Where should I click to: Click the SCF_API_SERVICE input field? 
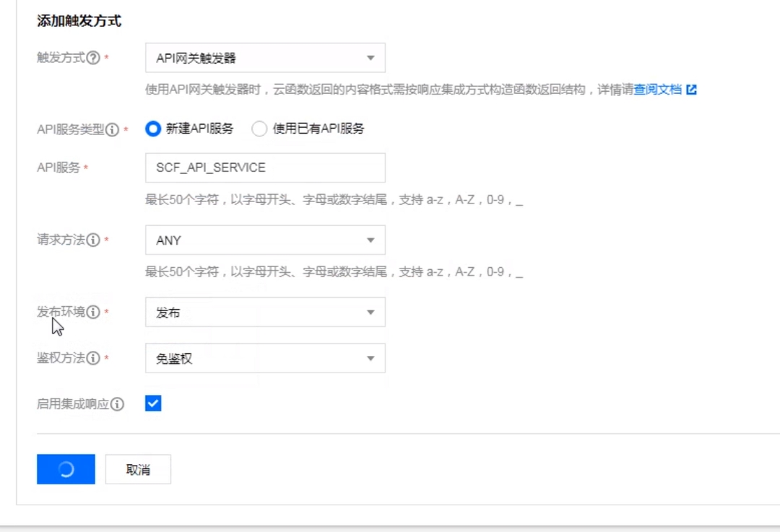pos(265,167)
